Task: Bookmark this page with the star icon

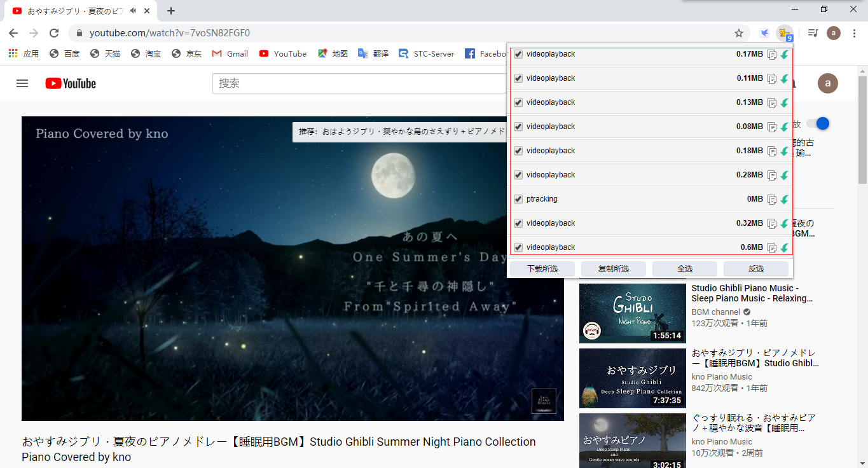Action: (739, 33)
